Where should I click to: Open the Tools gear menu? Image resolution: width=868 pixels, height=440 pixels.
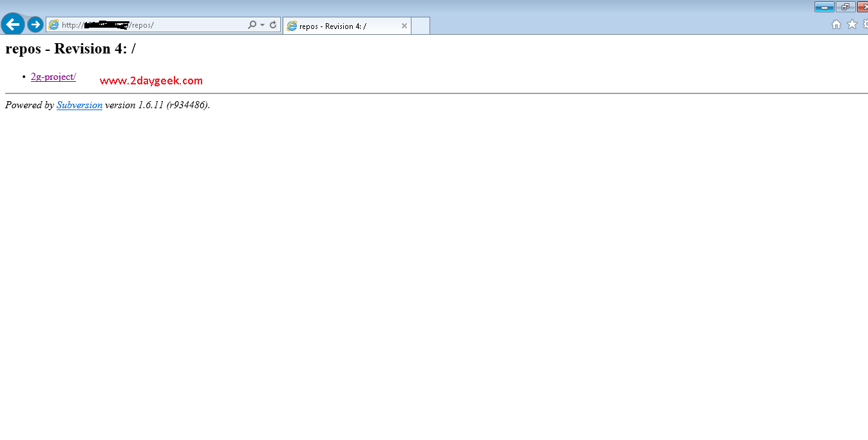point(865,24)
